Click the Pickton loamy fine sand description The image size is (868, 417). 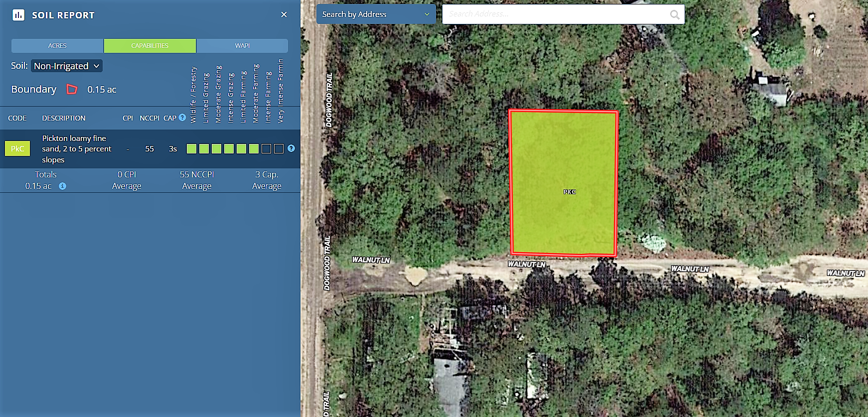(x=76, y=148)
